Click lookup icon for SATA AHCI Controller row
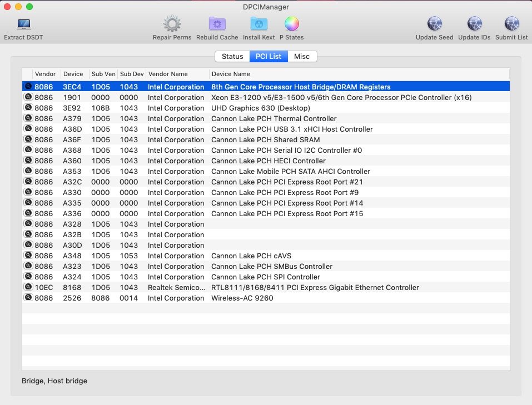 click(x=28, y=170)
